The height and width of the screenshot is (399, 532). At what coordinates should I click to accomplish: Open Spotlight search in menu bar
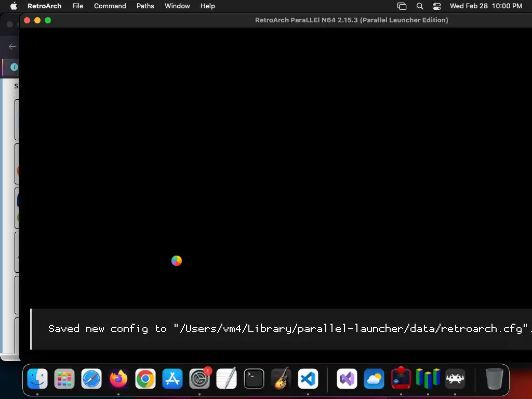point(420,6)
